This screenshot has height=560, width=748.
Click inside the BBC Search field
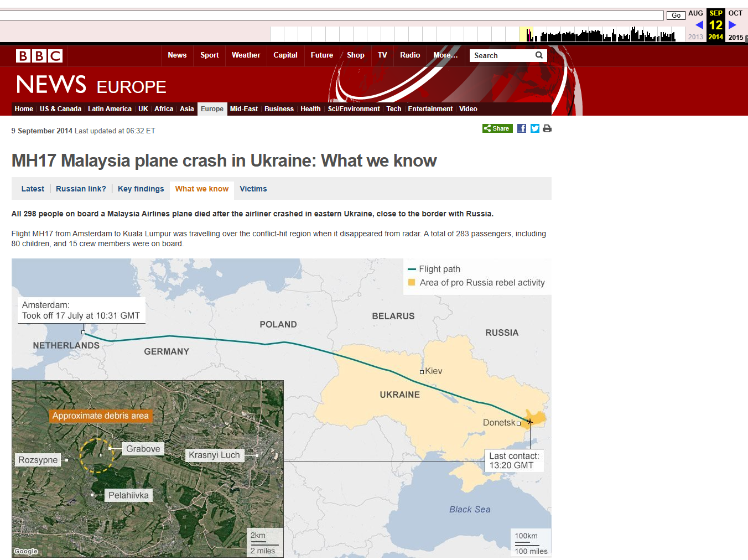[502, 55]
